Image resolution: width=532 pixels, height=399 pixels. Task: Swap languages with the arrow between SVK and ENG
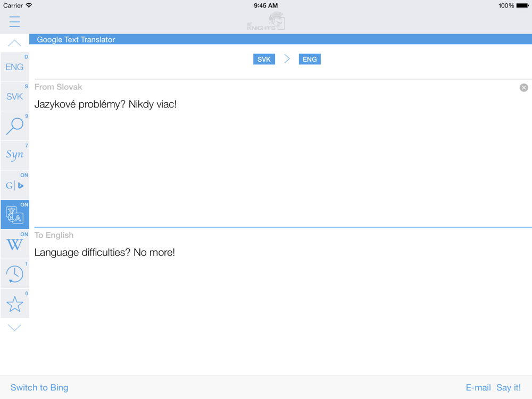pyautogui.click(x=287, y=59)
